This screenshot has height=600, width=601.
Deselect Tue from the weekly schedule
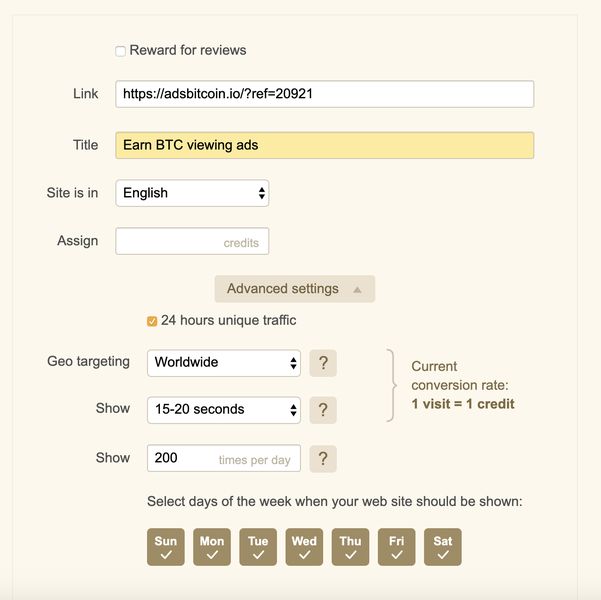[258, 547]
